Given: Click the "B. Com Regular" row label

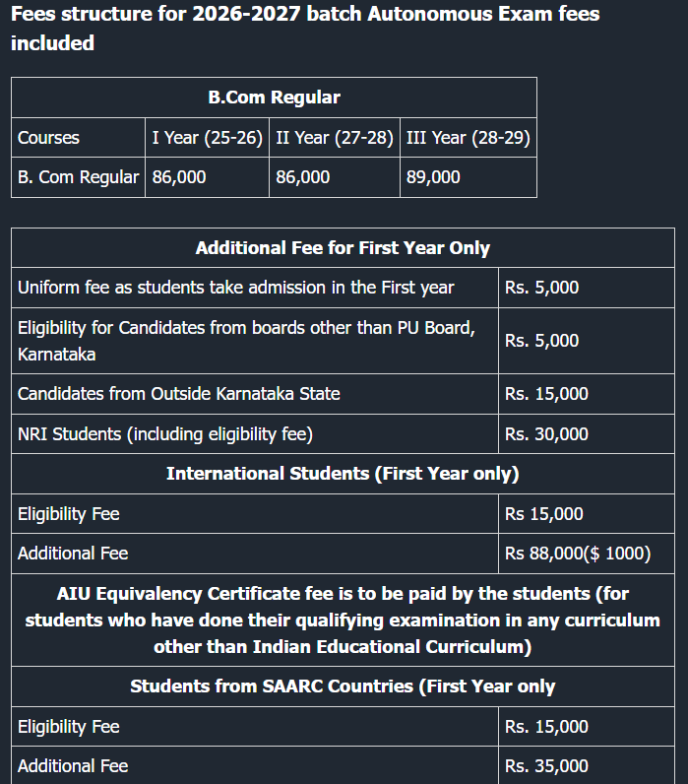Looking at the screenshot, I should (78, 177).
